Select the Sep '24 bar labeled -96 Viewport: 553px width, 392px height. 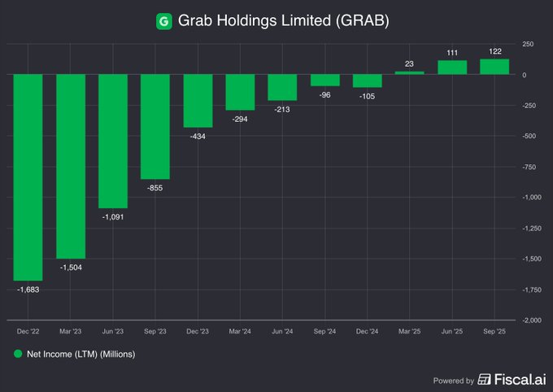coord(325,80)
